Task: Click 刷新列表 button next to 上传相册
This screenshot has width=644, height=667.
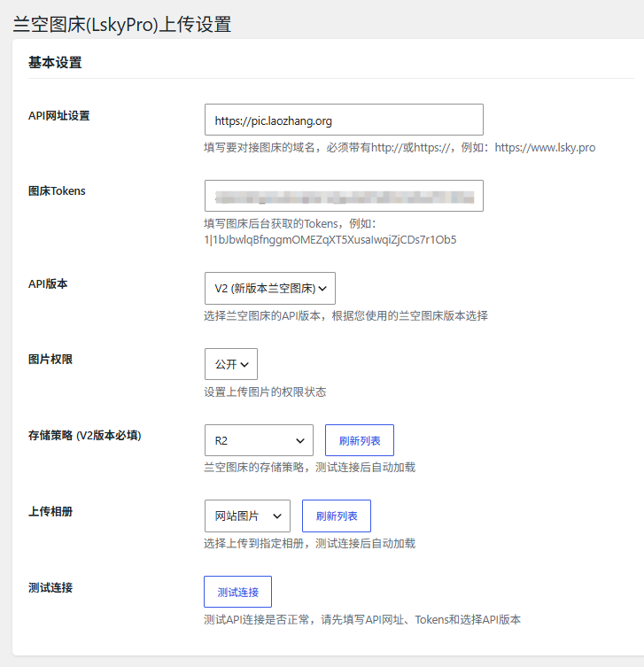Action: (x=337, y=516)
